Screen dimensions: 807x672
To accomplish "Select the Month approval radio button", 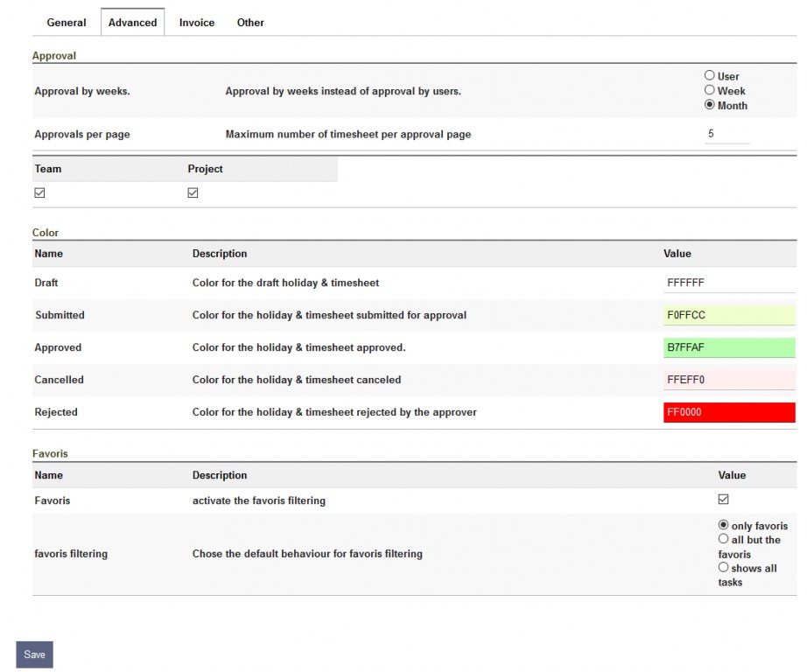I will point(710,105).
